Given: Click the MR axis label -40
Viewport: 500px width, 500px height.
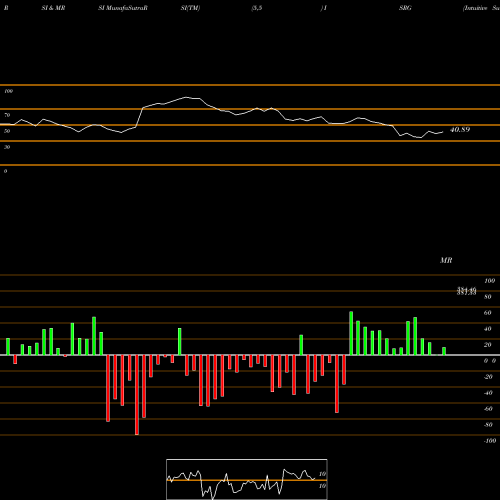Looking at the screenshot, I should point(488,393).
